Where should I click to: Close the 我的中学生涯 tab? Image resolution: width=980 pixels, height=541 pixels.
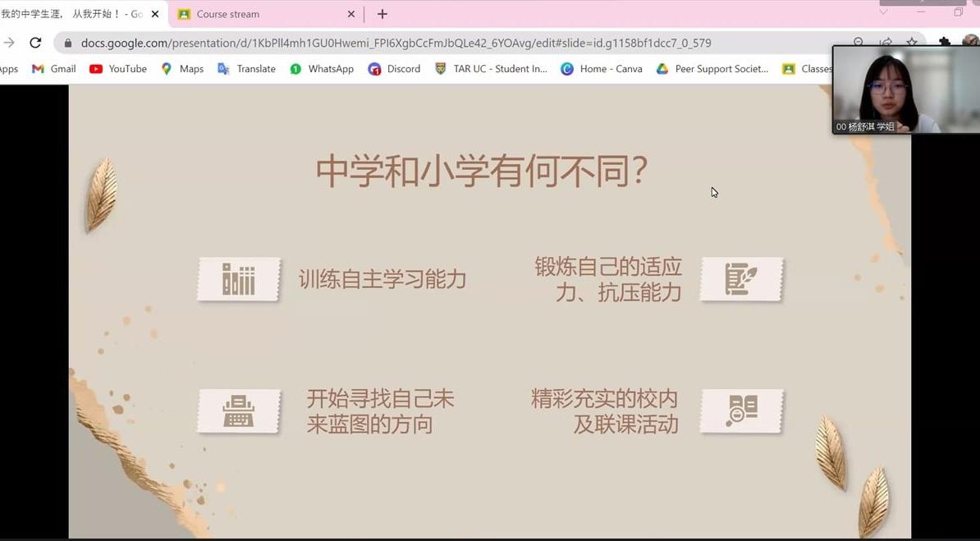click(x=155, y=14)
